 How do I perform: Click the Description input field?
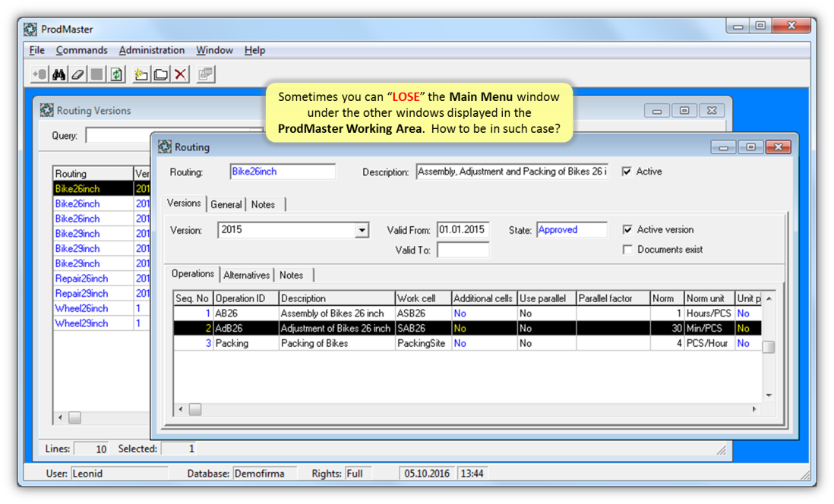tap(512, 172)
